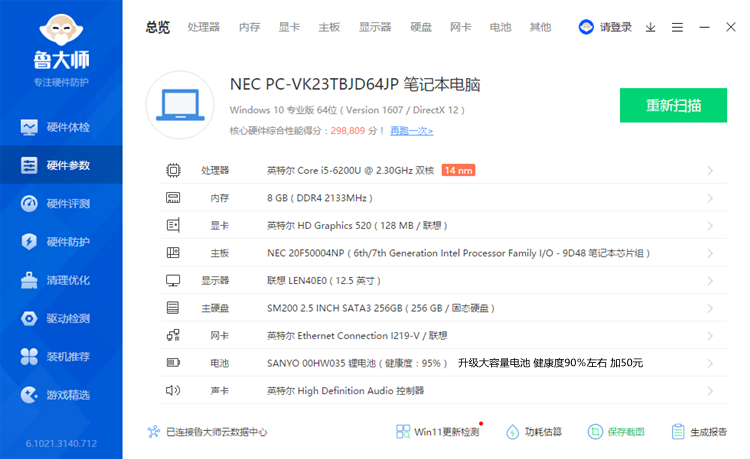Click the 14 nm badge
The height and width of the screenshot is (459, 750).
point(458,170)
